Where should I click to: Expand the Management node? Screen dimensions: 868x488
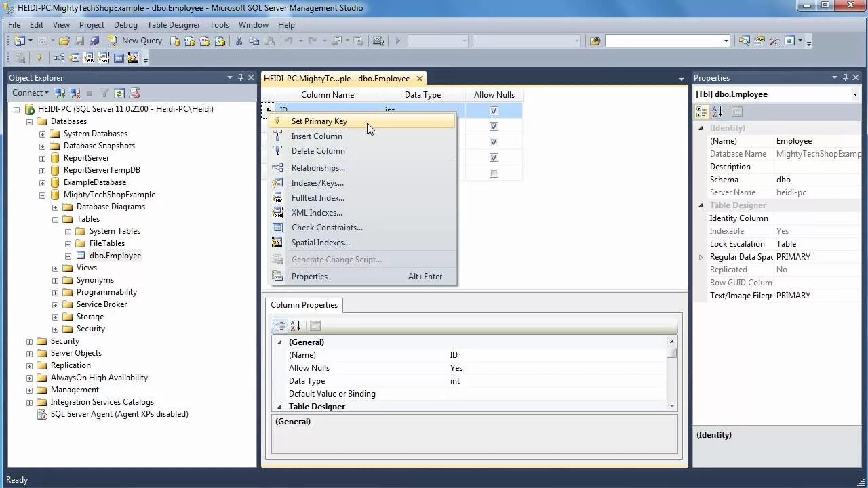pos(29,390)
